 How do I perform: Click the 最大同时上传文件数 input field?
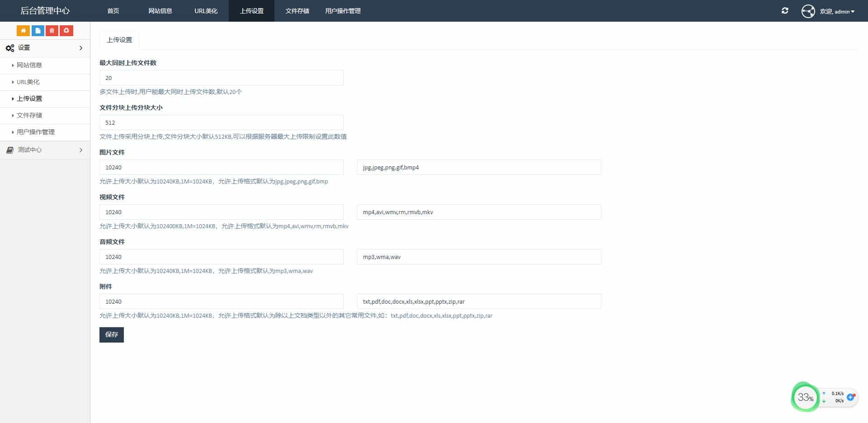(221, 78)
